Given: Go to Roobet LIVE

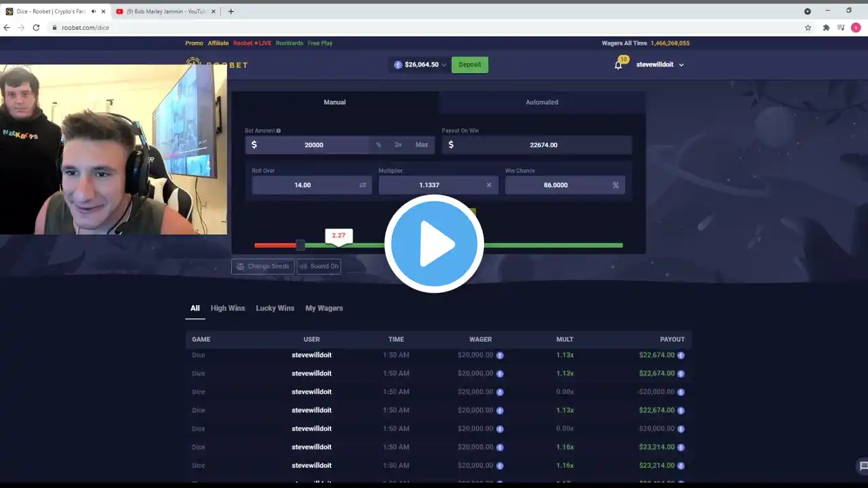Looking at the screenshot, I should point(252,43).
